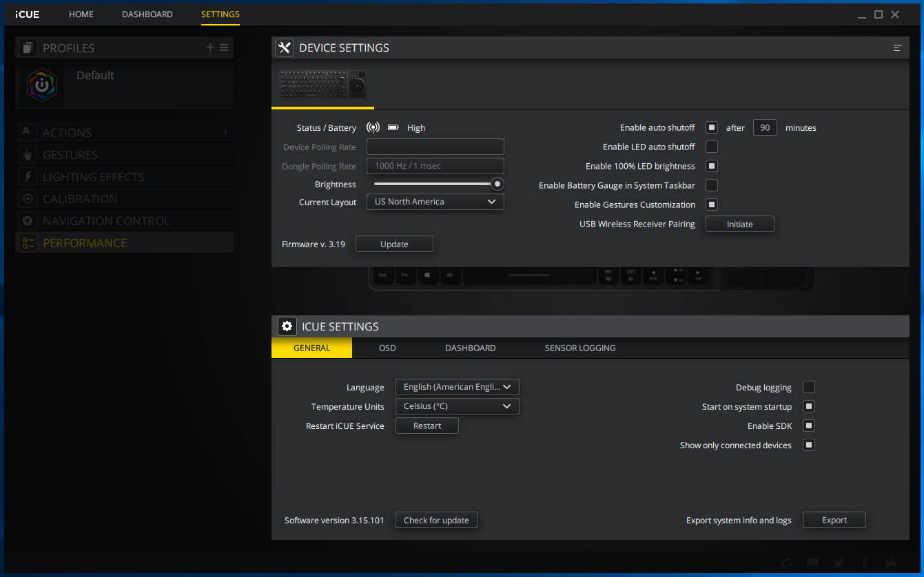Image resolution: width=924 pixels, height=577 pixels.
Task: Switch to SENSOR LOGGING tab
Action: point(580,348)
